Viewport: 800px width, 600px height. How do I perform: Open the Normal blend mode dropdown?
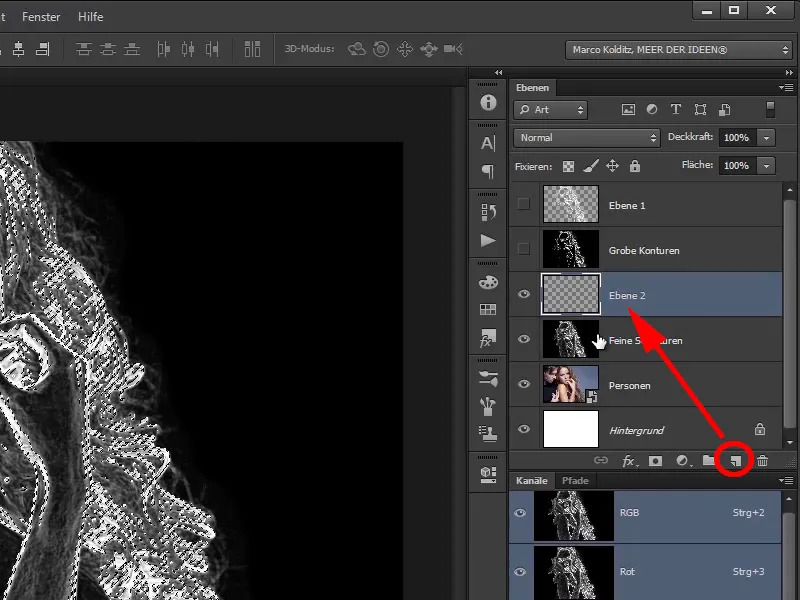586,137
